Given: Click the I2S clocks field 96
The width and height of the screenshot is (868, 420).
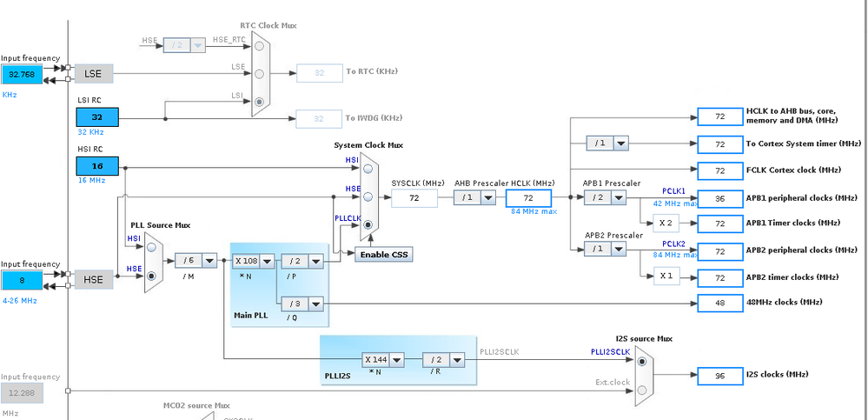Looking at the screenshot, I should click(x=719, y=376).
